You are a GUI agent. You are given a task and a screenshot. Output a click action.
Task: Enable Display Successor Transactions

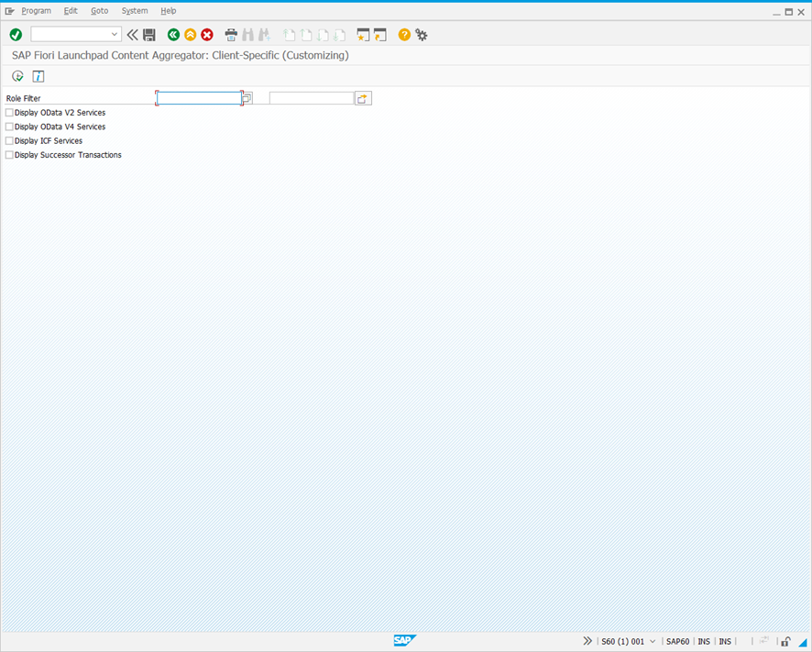click(x=8, y=154)
